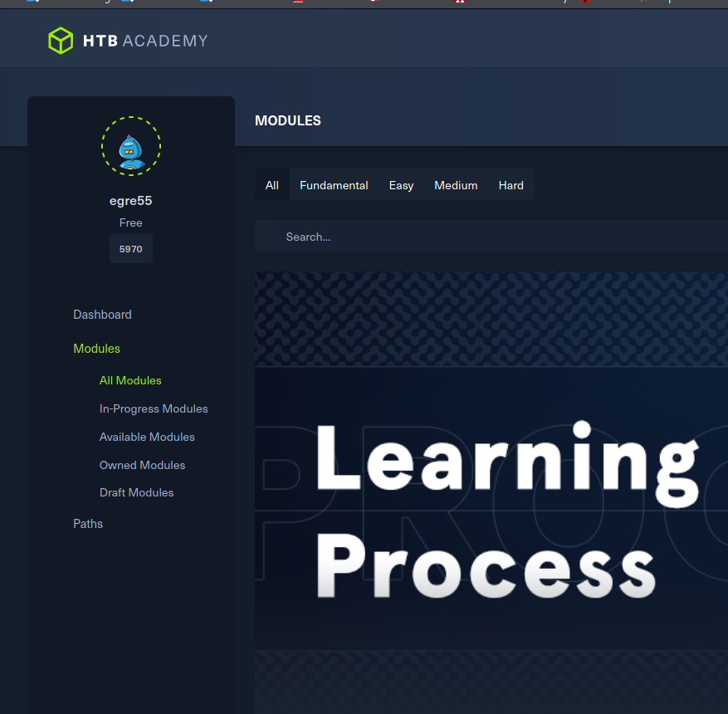Open the Paths section

pos(88,523)
